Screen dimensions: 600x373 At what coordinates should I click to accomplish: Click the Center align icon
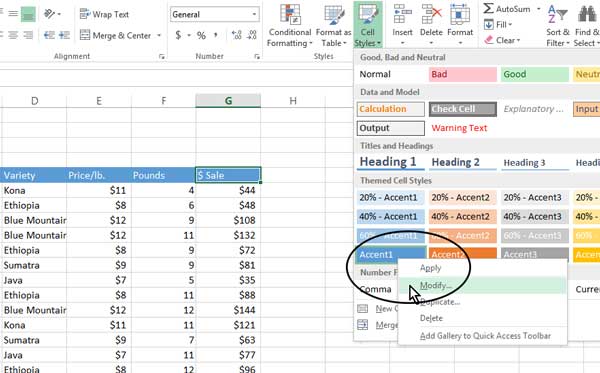click(13, 36)
